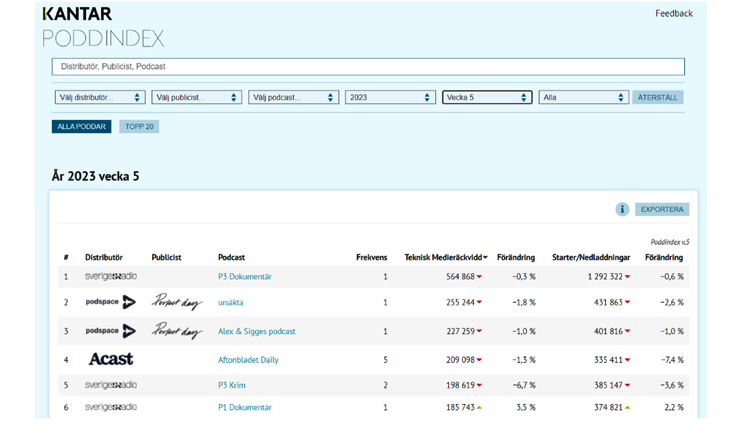Click the heading År 2023 vecka 5
This screenshot has height=430, width=750.
[96, 176]
